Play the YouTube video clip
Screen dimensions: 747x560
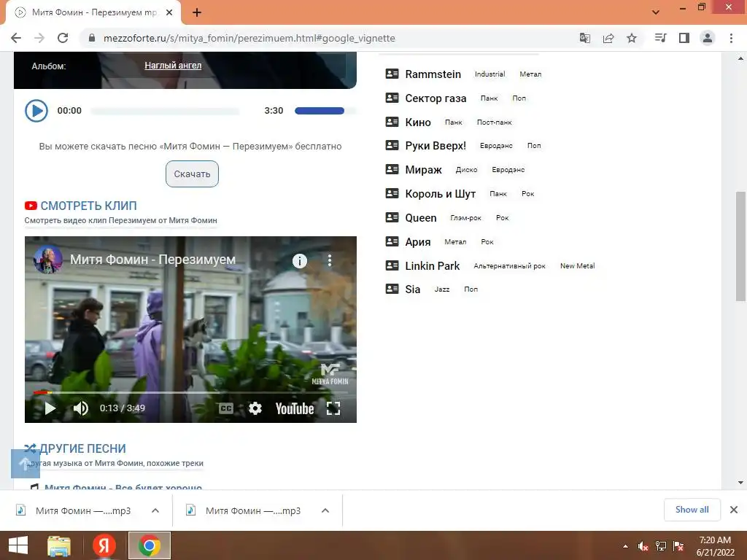click(x=50, y=408)
